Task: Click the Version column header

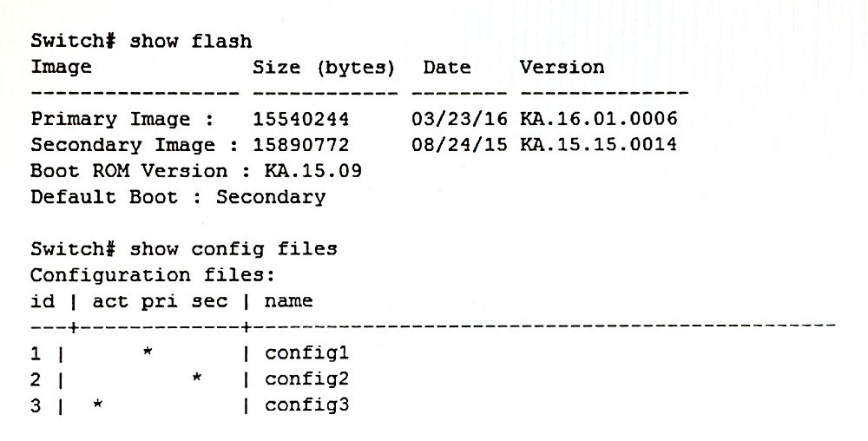Action: pos(562,67)
